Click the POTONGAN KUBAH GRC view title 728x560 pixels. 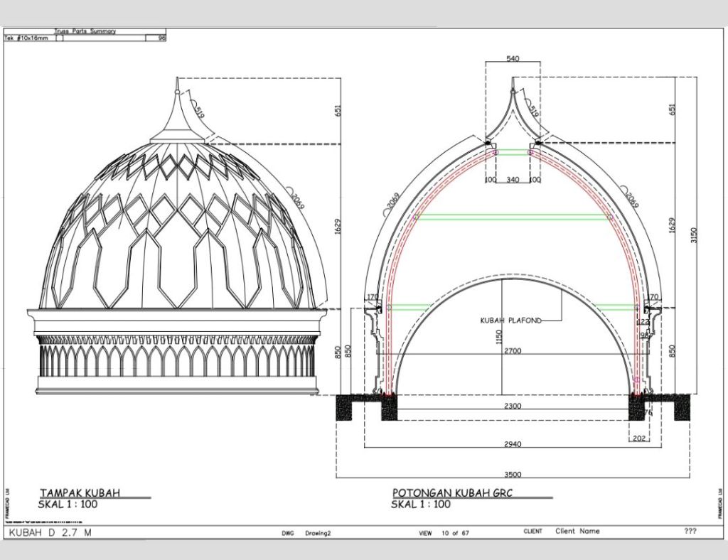(452, 492)
